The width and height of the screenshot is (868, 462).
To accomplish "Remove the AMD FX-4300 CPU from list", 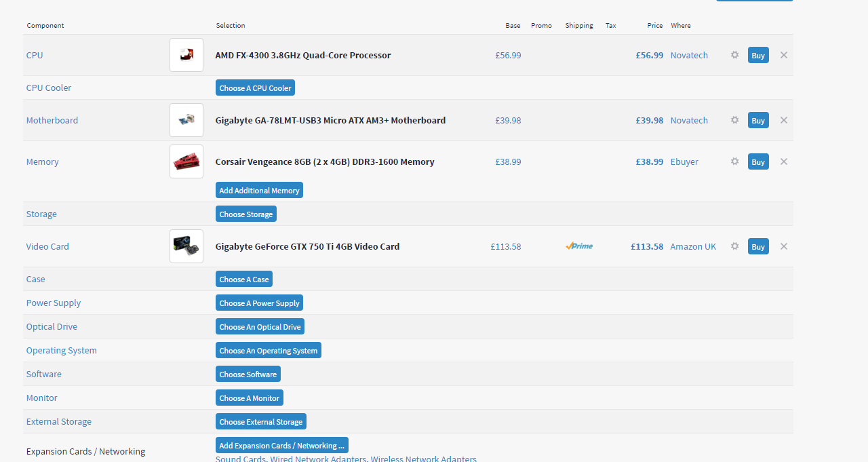I will point(784,55).
